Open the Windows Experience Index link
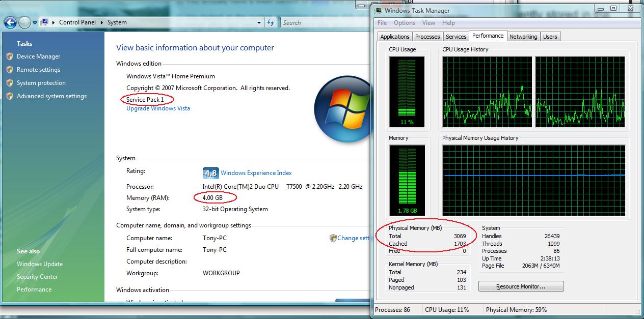644x319 pixels. (x=256, y=173)
